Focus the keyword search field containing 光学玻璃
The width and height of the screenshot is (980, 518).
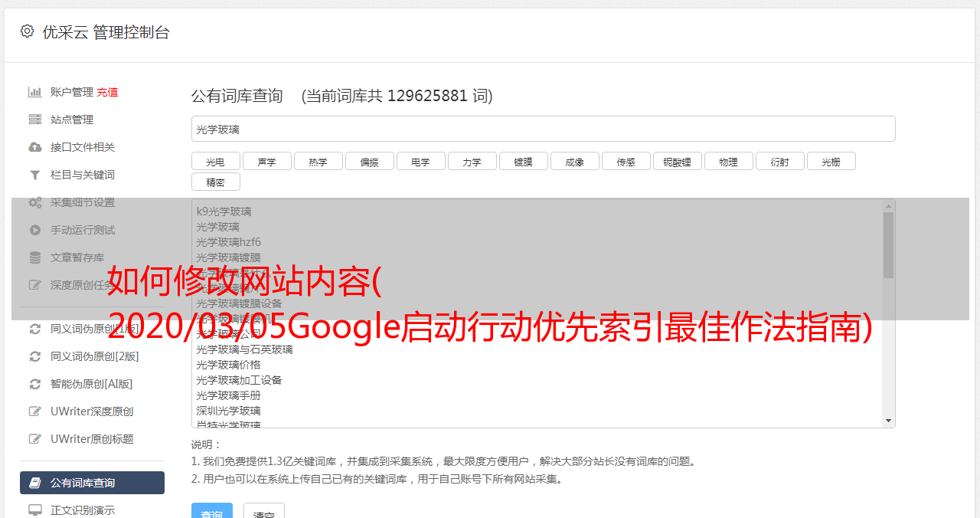click(543, 129)
